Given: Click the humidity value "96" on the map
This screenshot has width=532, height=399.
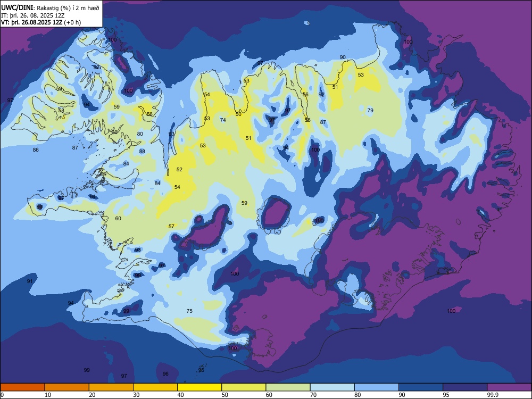Looking at the screenshot, I should [165, 373].
